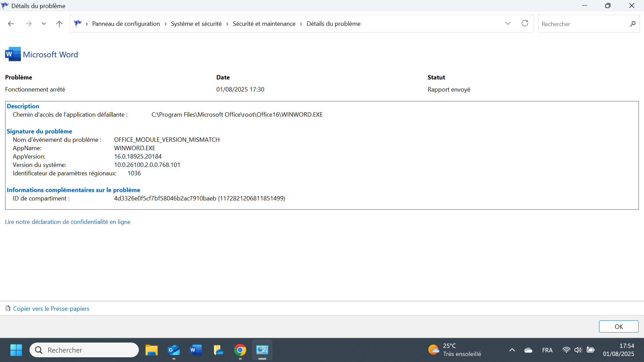Open the online privacy statement link
Image resolution: width=644 pixels, height=362 pixels.
point(68,222)
